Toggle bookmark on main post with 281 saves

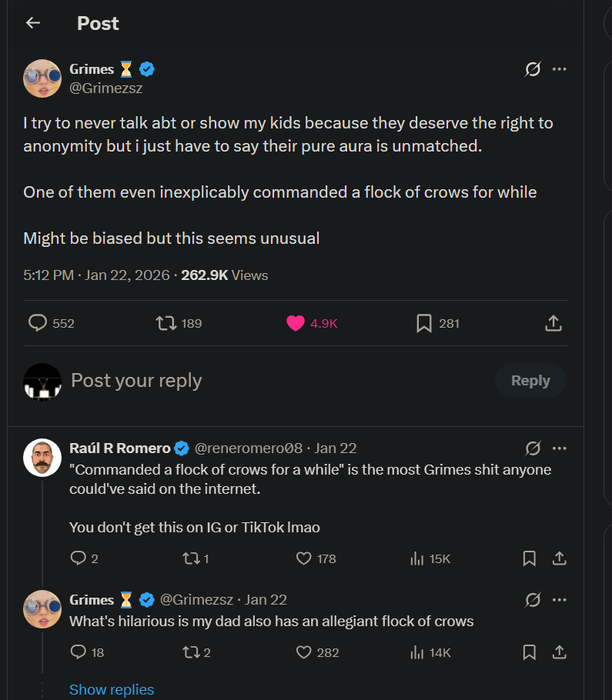point(424,323)
